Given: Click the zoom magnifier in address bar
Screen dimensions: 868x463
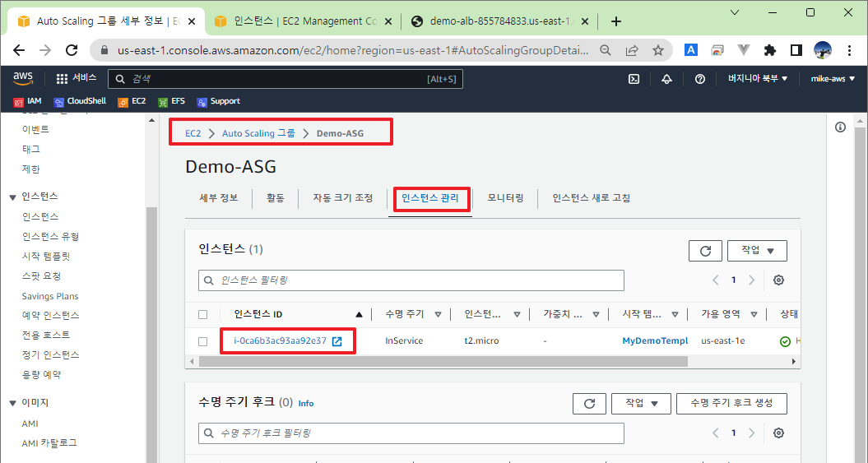Looking at the screenshot, I should click(x=605, y=50).
